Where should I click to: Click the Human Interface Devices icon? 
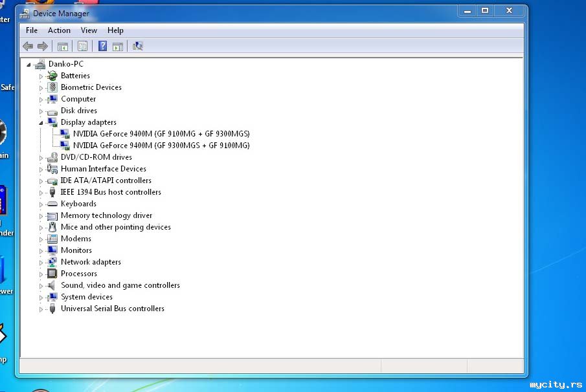52,169
